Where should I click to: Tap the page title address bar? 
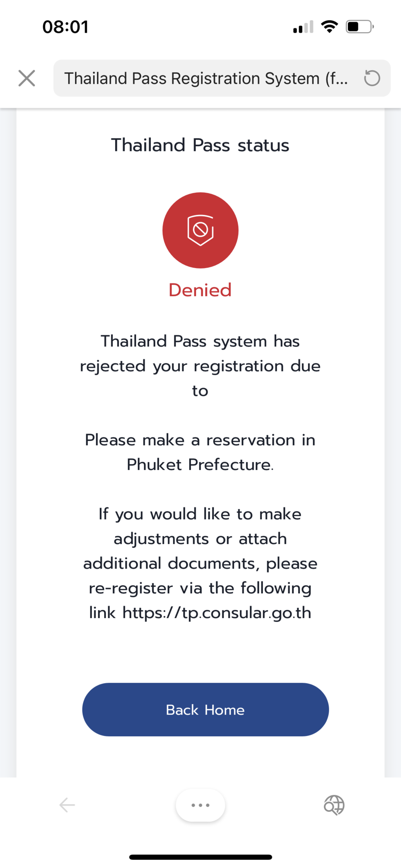tap(206, 78)
